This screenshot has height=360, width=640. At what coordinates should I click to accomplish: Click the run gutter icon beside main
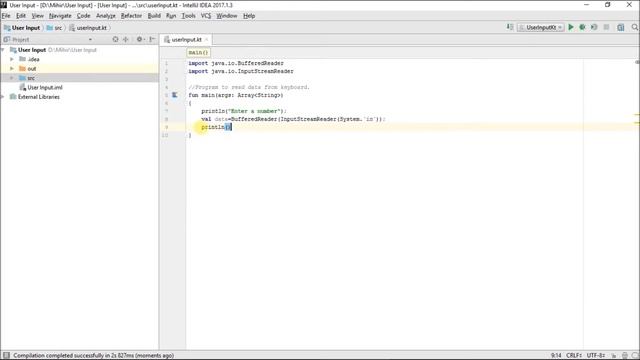click(175, 95)
